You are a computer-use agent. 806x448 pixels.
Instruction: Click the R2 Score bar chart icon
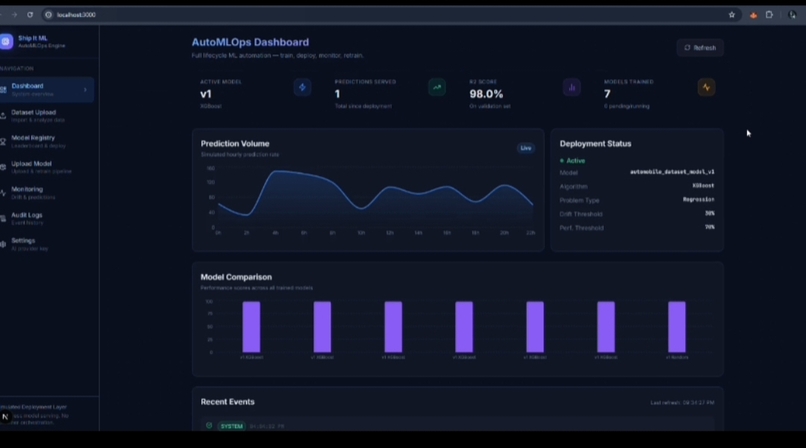click(x=572, y=87)
